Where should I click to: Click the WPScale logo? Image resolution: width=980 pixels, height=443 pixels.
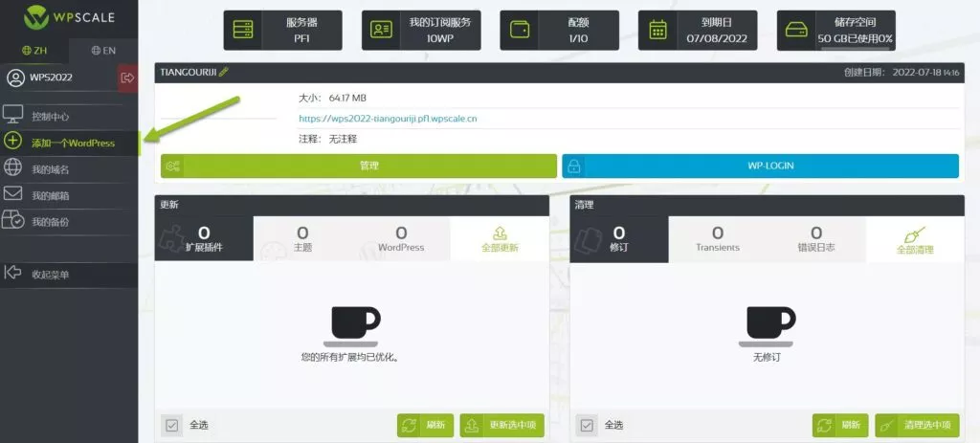pyautogui.click(x=69, y=17)
